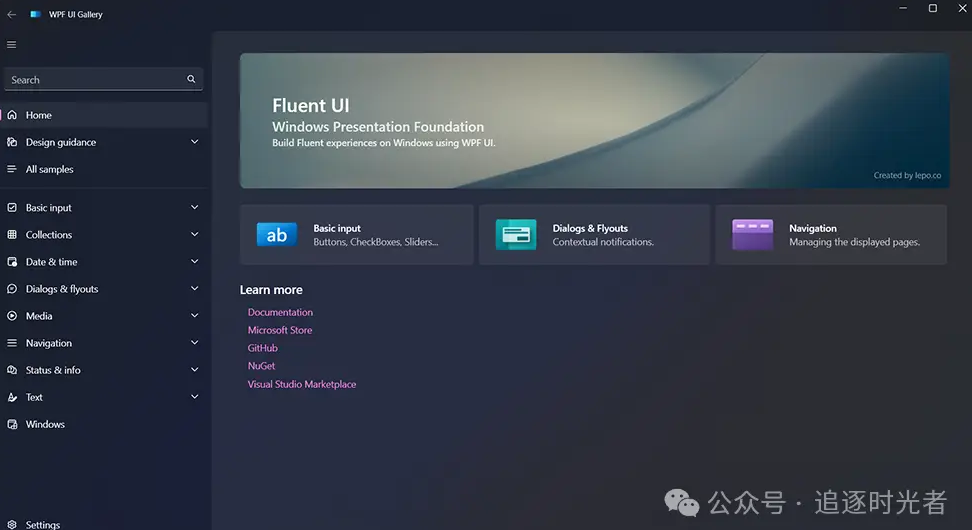Open All samples page
972x530 pixels.
pyautogui.click(x=104, y=169)
